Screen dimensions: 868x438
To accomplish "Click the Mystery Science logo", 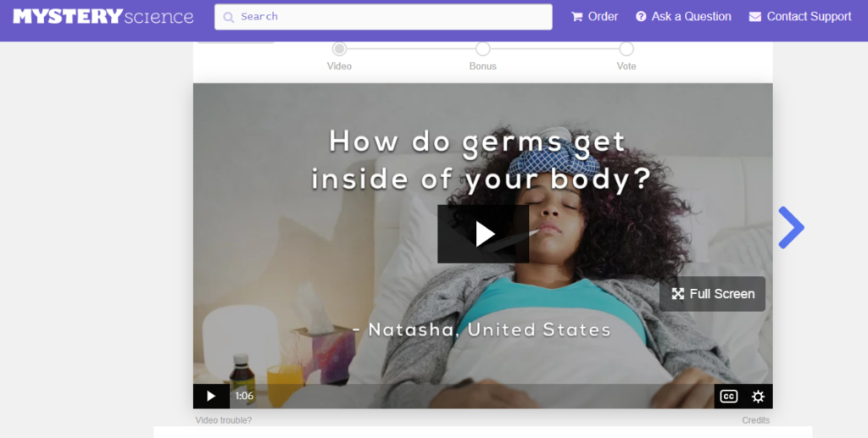I will coord(103,17).
